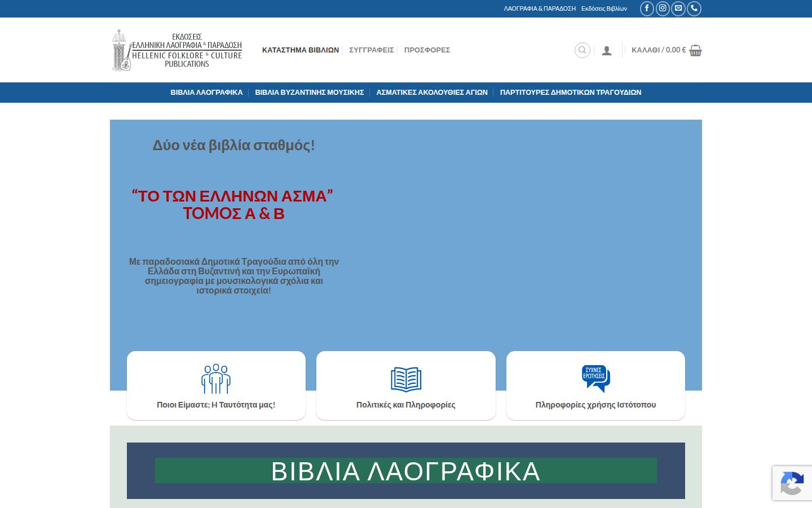Open the Facebook page icon
The height and width of the screenshot is (508, 812).
647,8
